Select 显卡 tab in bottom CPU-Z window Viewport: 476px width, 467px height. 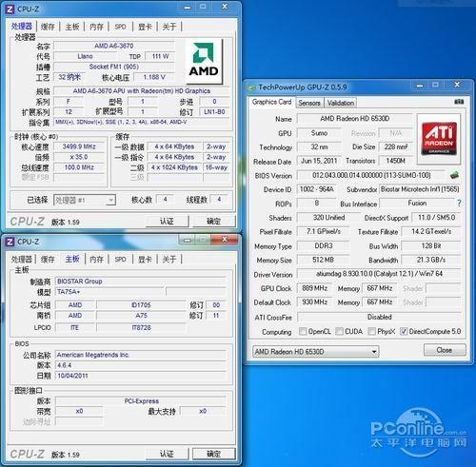(x=145, y=260)
